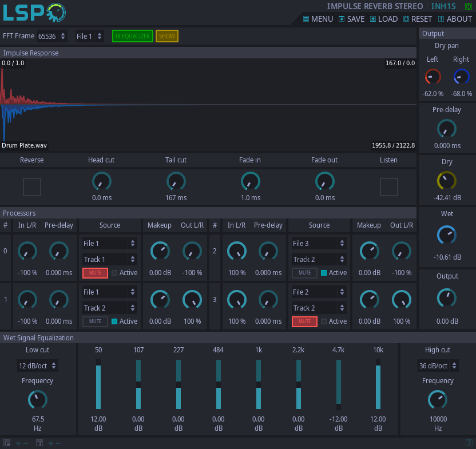Enable the Listen checkbox

[389, 186]
